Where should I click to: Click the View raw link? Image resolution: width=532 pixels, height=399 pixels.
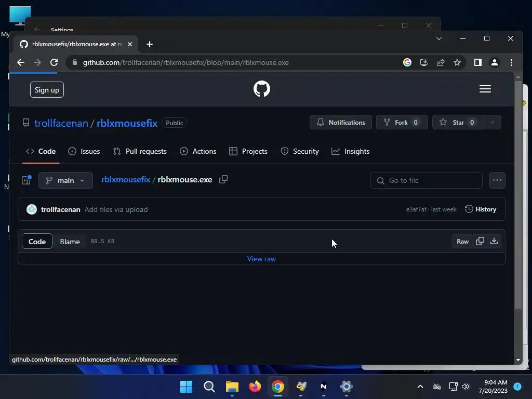[x=261, y=259]
